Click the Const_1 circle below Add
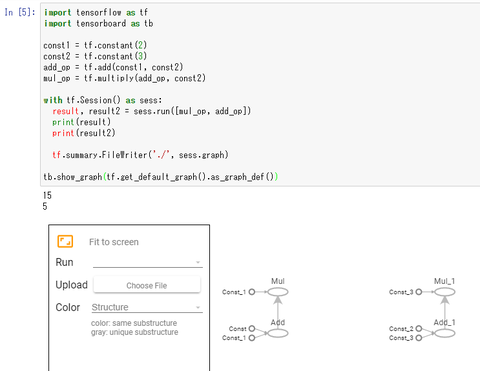Image resolution: width=480 pixels, height=371 pixels. point(252,338)
